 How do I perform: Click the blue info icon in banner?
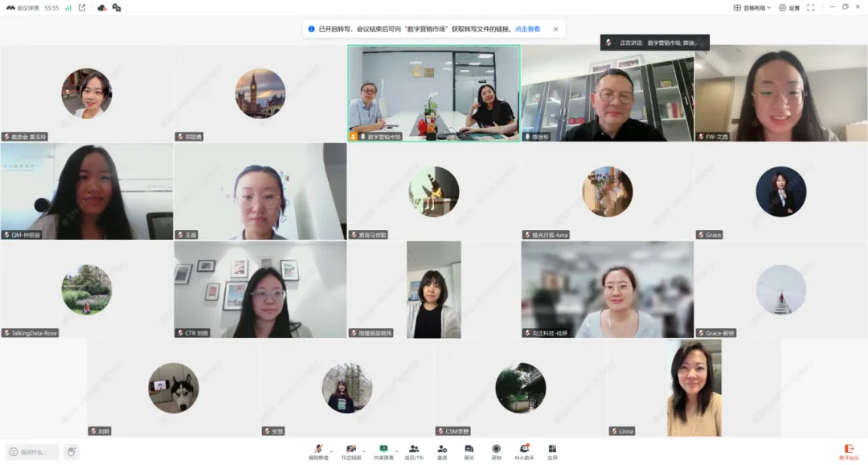pyautogui.click(x=311, y=29)
